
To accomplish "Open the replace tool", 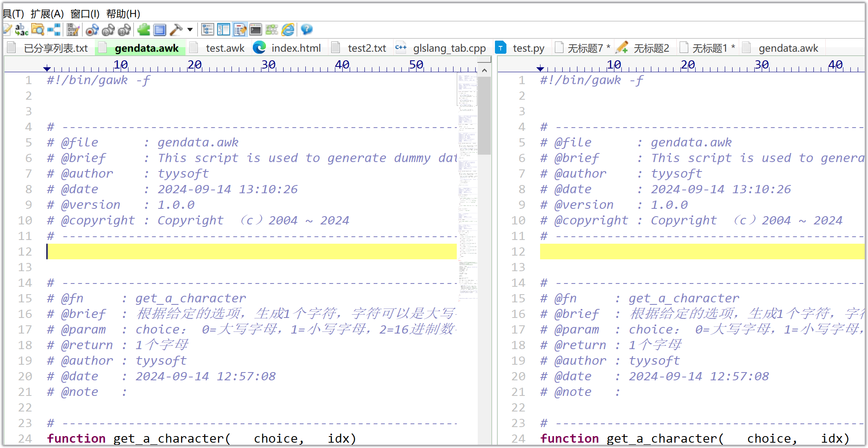I will [x=21, y=30].
